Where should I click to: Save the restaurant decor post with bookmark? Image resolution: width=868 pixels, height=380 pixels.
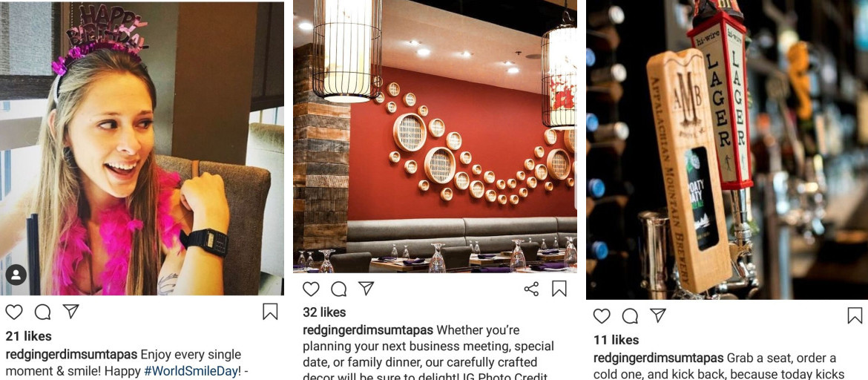click(x=559, y=289)
